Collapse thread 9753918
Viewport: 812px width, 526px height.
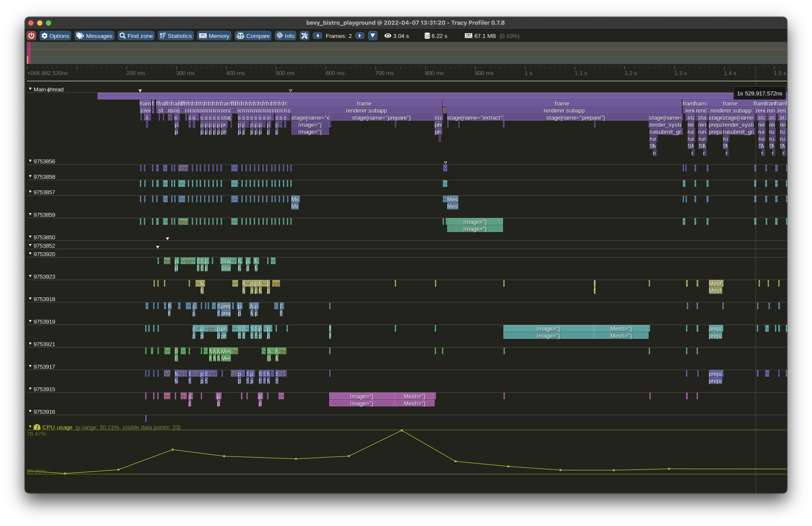[30, 299]
